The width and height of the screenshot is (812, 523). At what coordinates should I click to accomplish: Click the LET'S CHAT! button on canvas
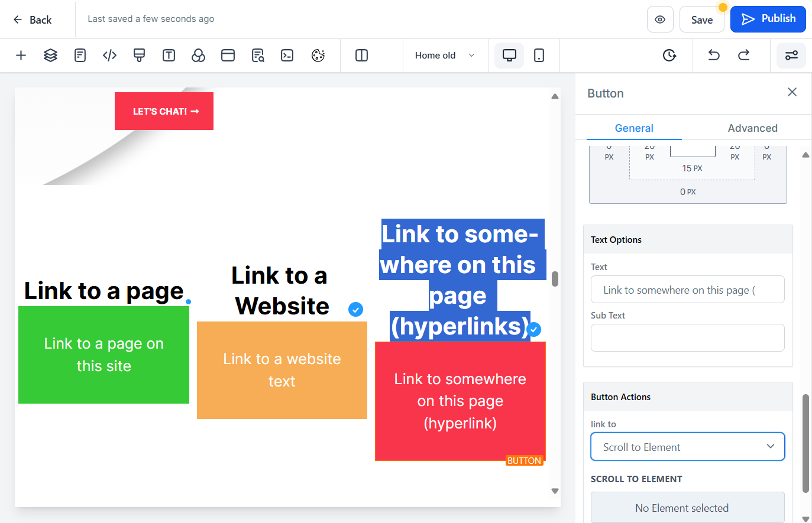click(164, 111)
